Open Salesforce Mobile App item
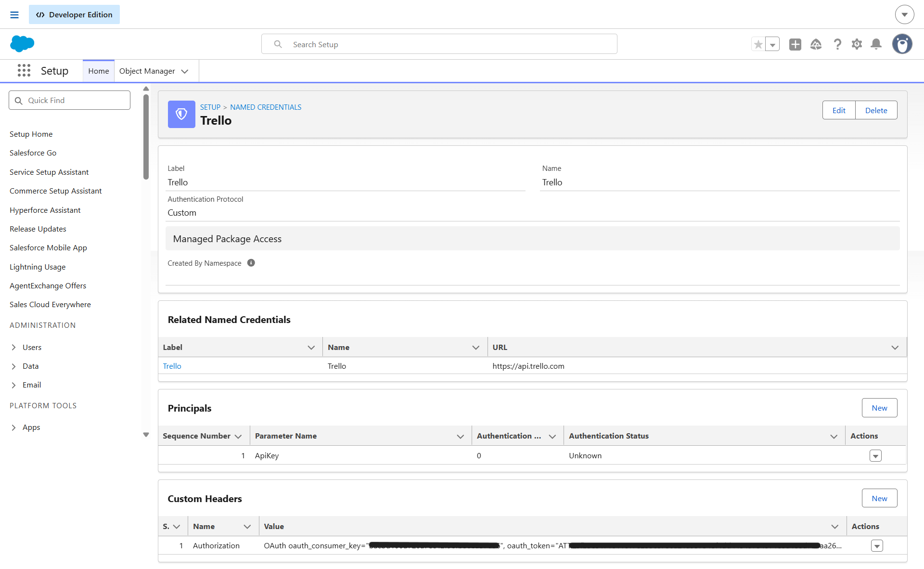Viewport: 924px width, 569px height. point(49,247)
